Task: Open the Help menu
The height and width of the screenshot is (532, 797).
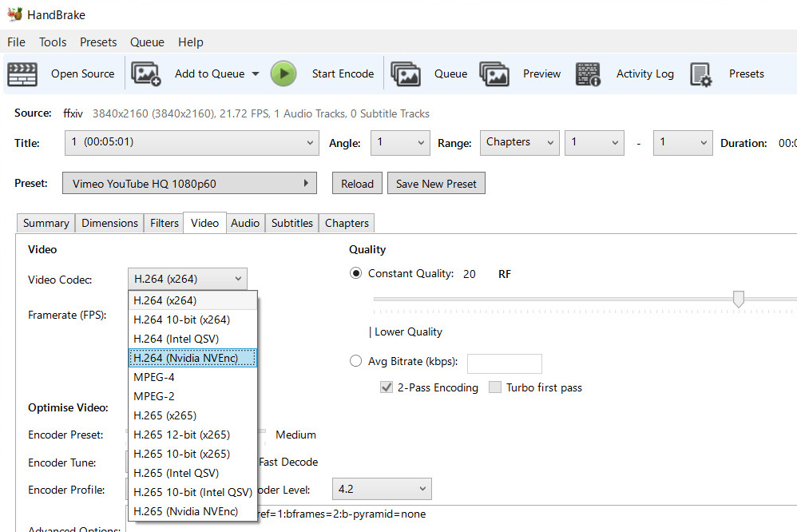Action: 191,42
